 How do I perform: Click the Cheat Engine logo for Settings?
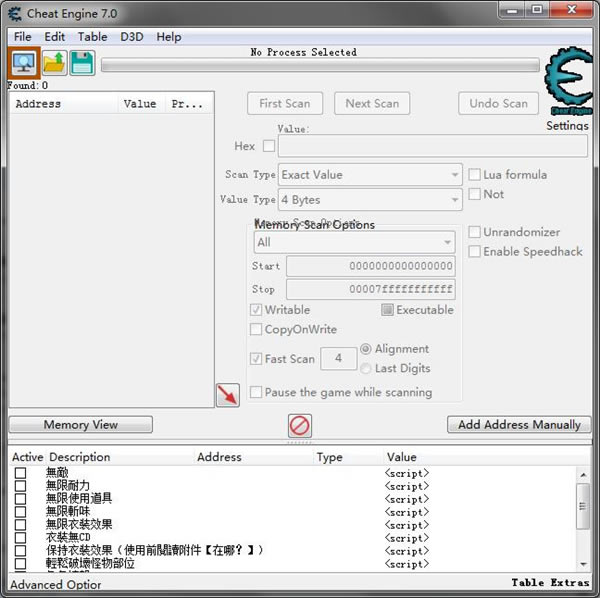[569, 80]
